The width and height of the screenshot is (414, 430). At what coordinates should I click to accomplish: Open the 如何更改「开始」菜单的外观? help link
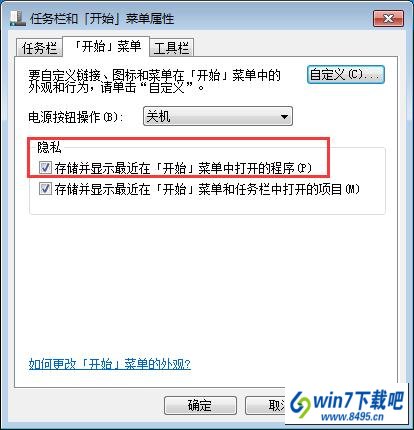tap(110, 364)
